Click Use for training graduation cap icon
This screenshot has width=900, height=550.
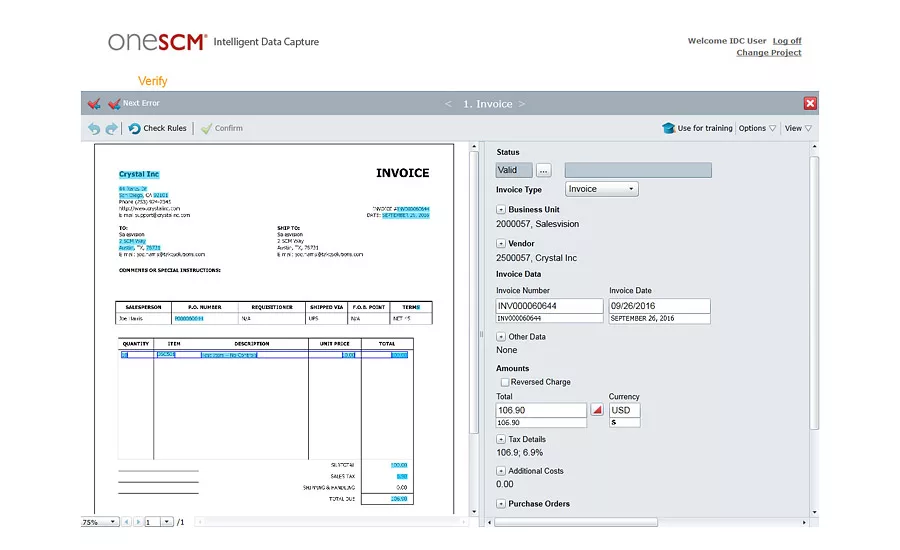coord(668,128)
